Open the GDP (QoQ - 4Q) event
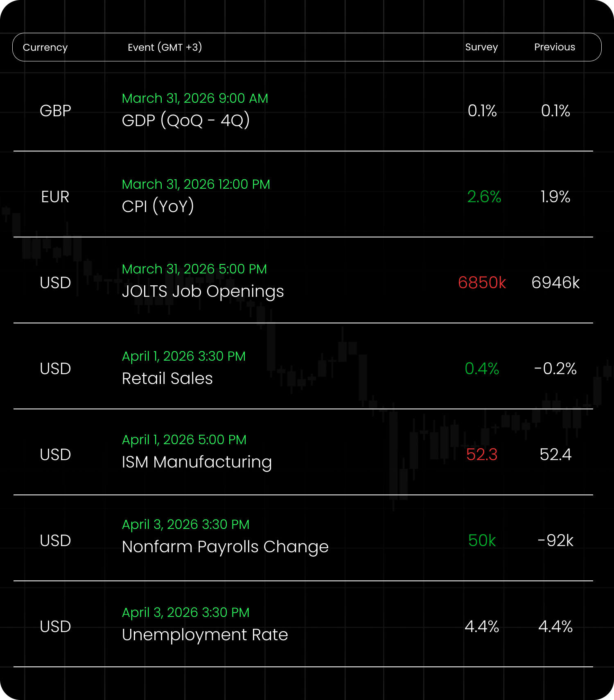The image size is (614, 700). [x=186, y=121]
